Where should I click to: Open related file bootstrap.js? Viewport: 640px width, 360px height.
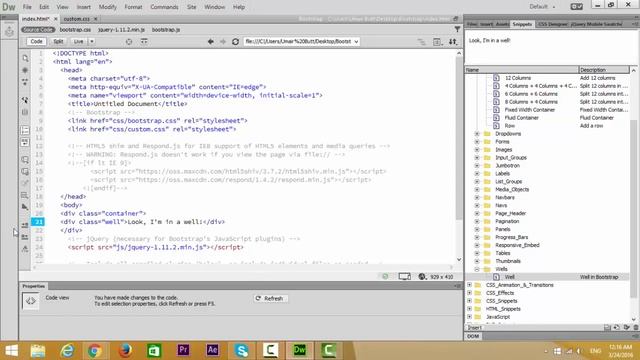166,30
